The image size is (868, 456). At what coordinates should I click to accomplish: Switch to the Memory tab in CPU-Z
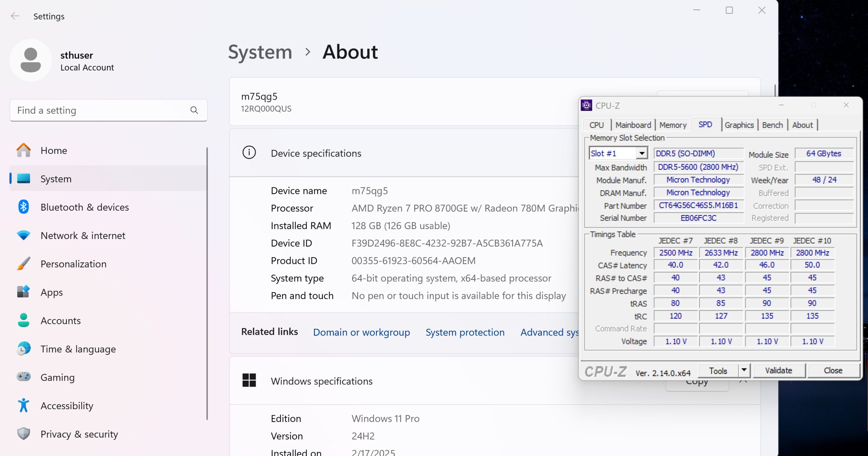coord(673,125)
